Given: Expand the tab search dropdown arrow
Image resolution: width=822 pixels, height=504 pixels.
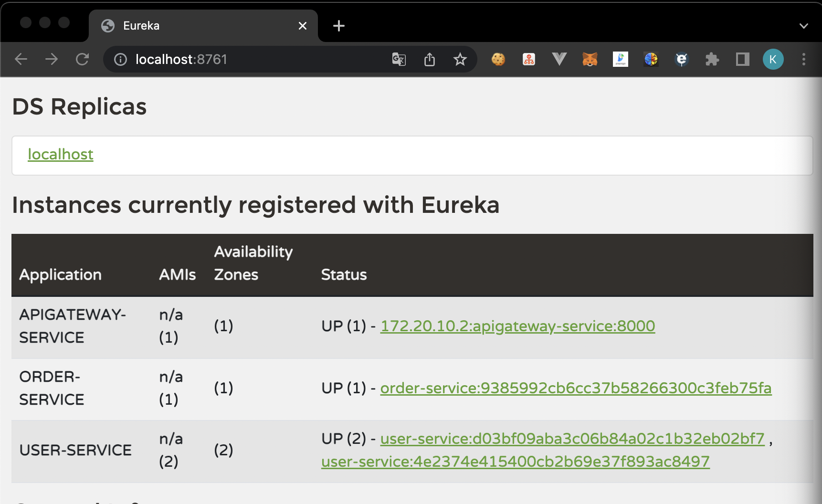Looking at the screenshot, I should 804,26.
